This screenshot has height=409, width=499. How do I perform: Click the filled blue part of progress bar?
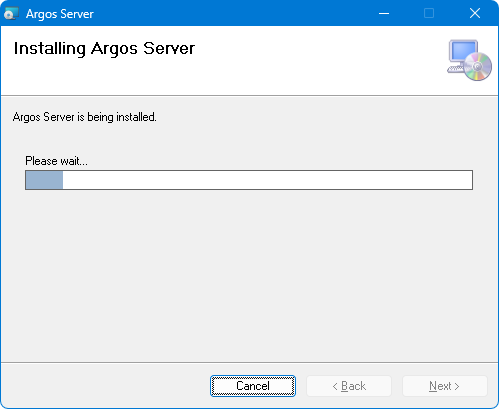44,180
